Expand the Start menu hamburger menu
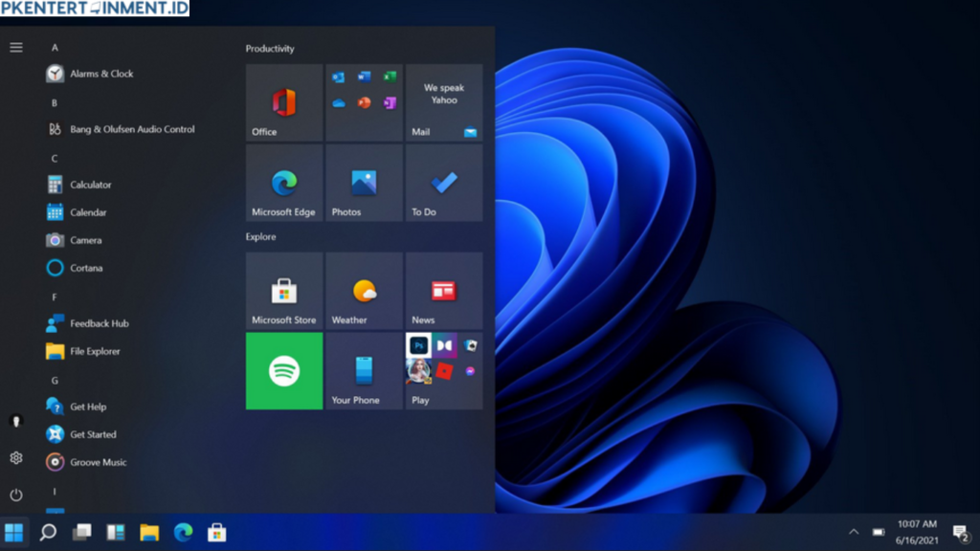 click(15, 45)
